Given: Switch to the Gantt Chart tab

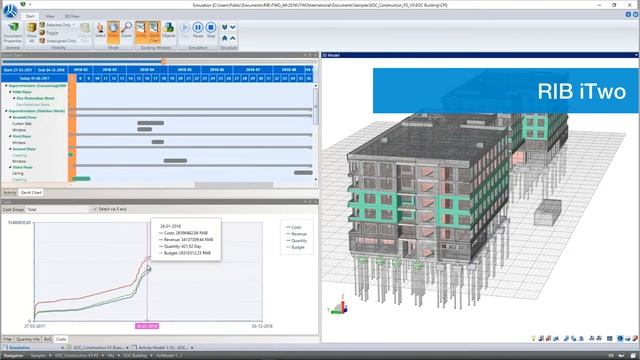Looking at the screenshot, I should coord(31,193).
